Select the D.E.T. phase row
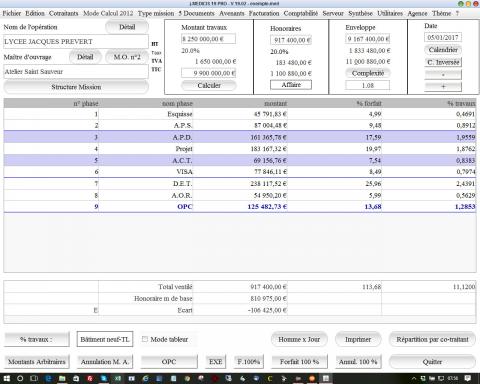Viewport: 480px width, 384px height. coord(240,183)
